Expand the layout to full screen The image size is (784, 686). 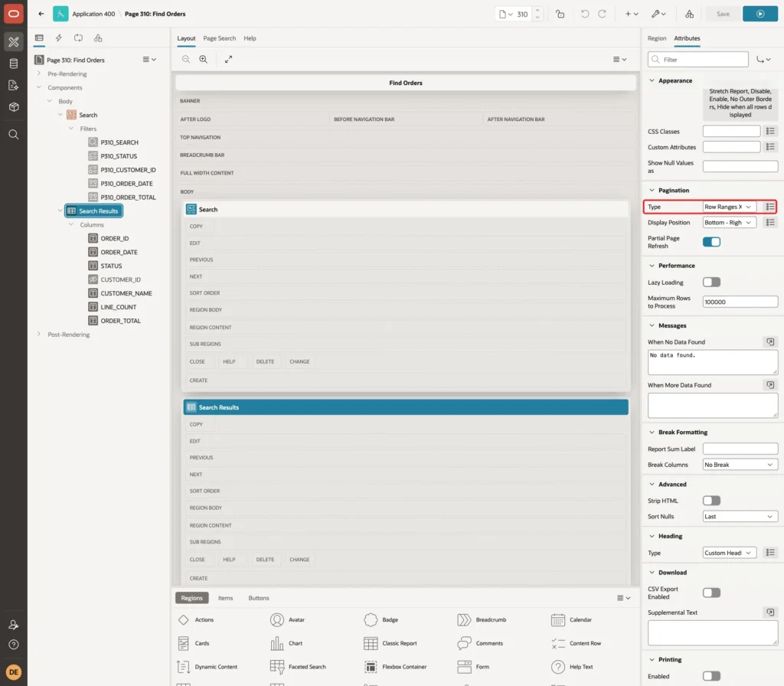[x=228, y=59]
